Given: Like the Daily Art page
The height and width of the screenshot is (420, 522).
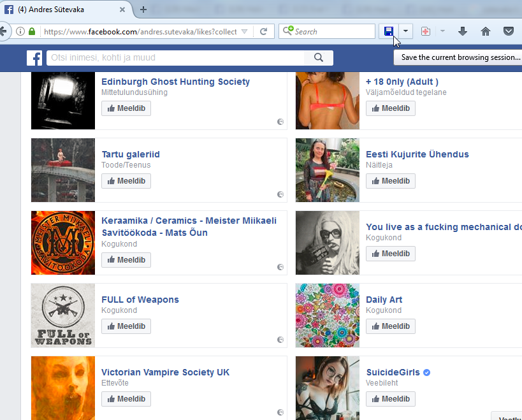Looking at the screenshot, I should (x=391, y=326).
